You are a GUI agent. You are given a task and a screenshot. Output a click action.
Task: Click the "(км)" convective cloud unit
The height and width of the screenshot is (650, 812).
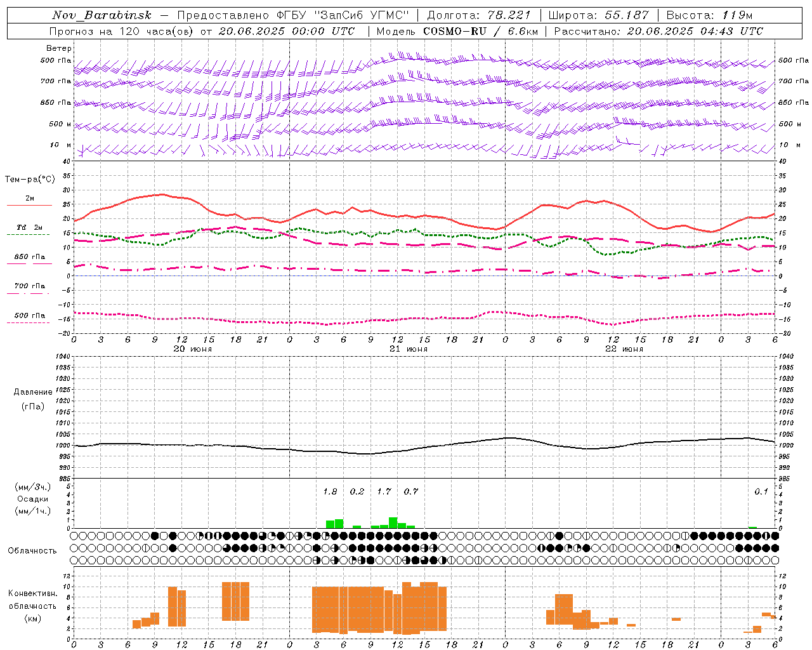click(32, 618)
